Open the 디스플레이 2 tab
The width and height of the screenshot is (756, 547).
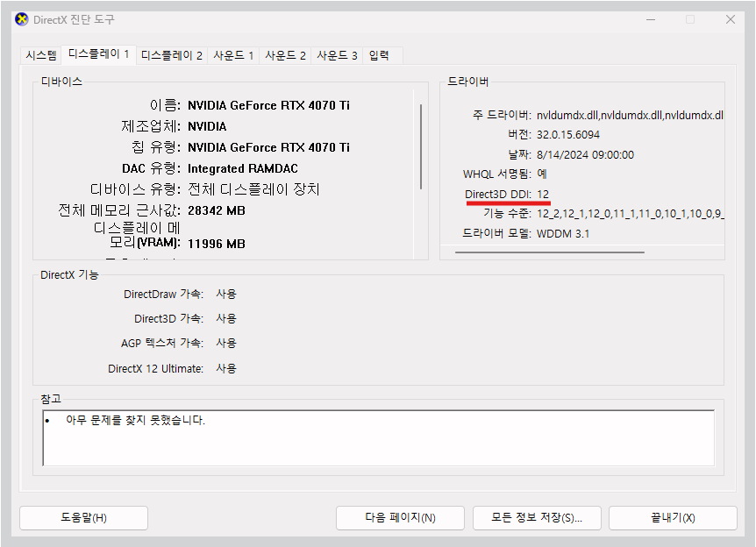tap(172, 55)
